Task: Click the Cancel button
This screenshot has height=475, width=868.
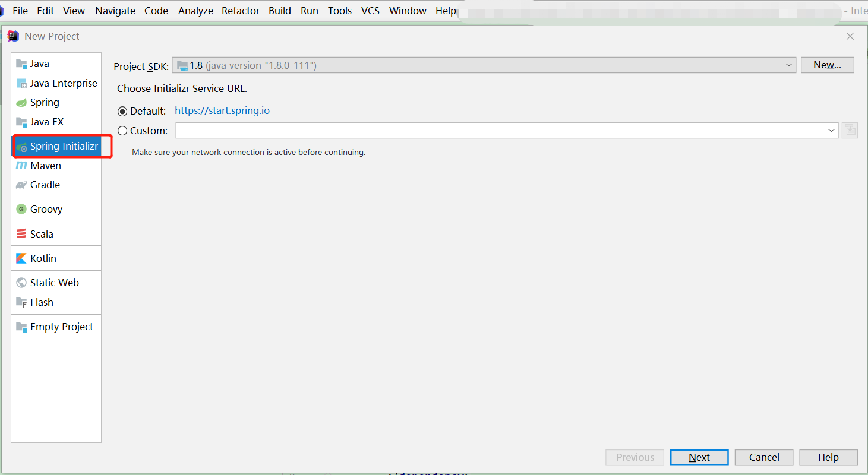Action: tap(764, 457)
